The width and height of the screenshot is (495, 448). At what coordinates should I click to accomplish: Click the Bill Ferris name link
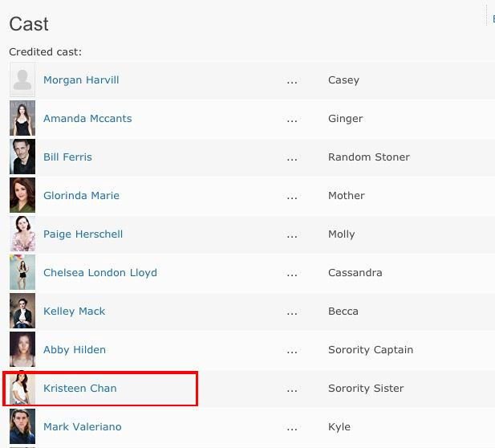(x=67, y=157)
